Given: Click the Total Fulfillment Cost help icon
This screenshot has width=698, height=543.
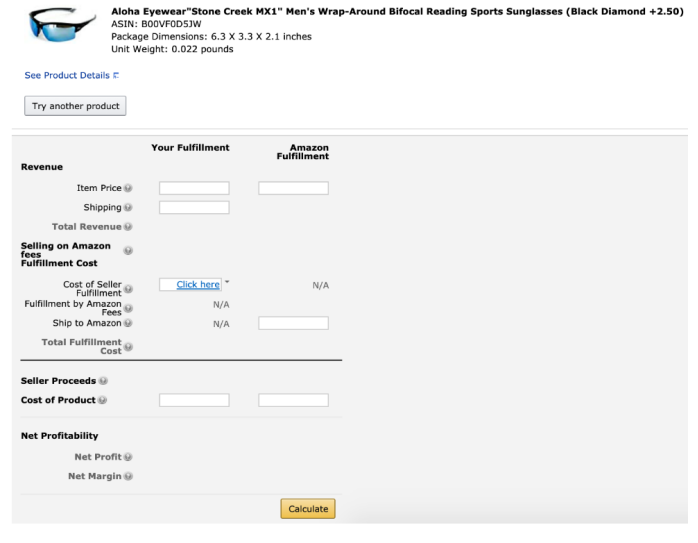Looking at the screenshot, I should coord(128,347).
